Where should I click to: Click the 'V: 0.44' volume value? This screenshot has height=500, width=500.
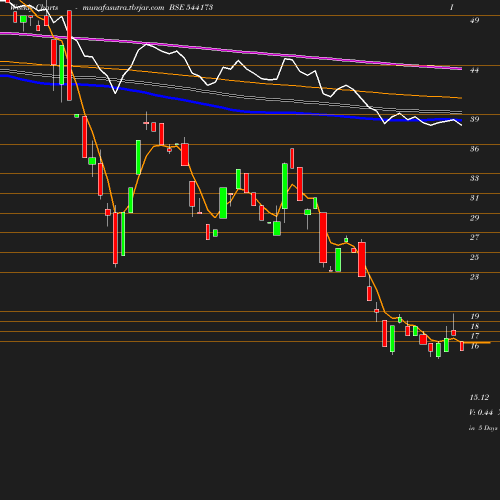pos(481,413)
